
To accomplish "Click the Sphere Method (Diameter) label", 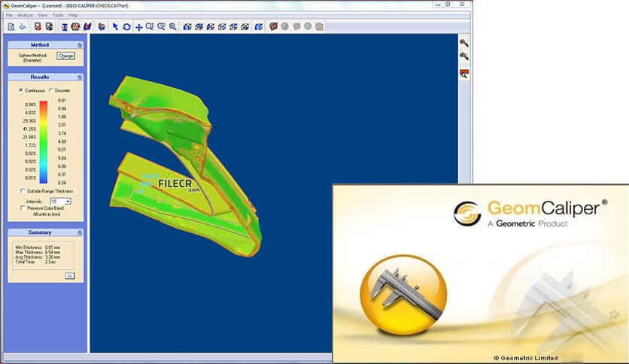I will click(32, 58).
